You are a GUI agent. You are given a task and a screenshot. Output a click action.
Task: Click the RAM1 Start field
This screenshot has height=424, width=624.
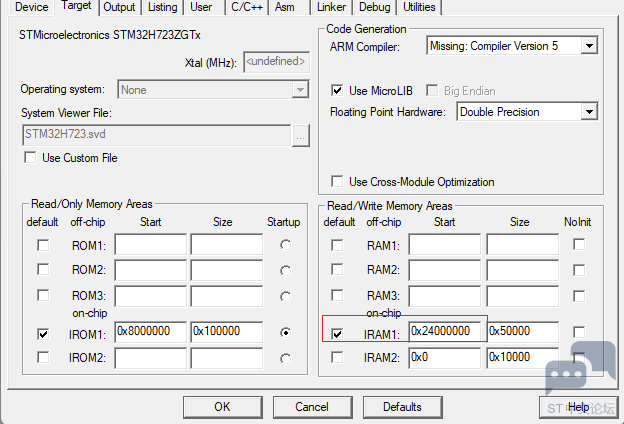[445, 244]
